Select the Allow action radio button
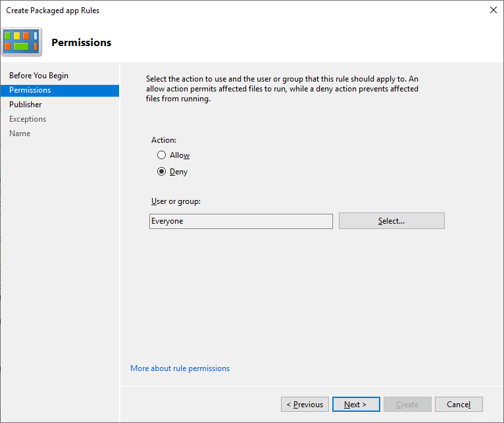Screen dimensions: 504x423 point(162,155)
